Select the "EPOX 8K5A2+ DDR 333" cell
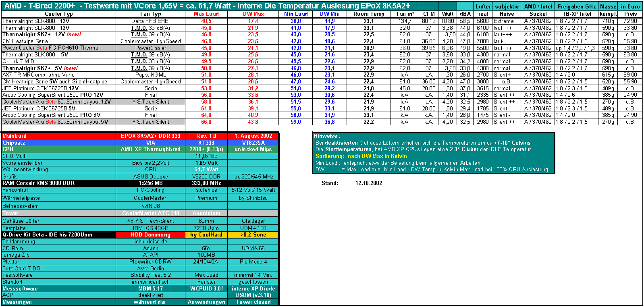The width and height of the screenshot is (644, 307). 151,136
